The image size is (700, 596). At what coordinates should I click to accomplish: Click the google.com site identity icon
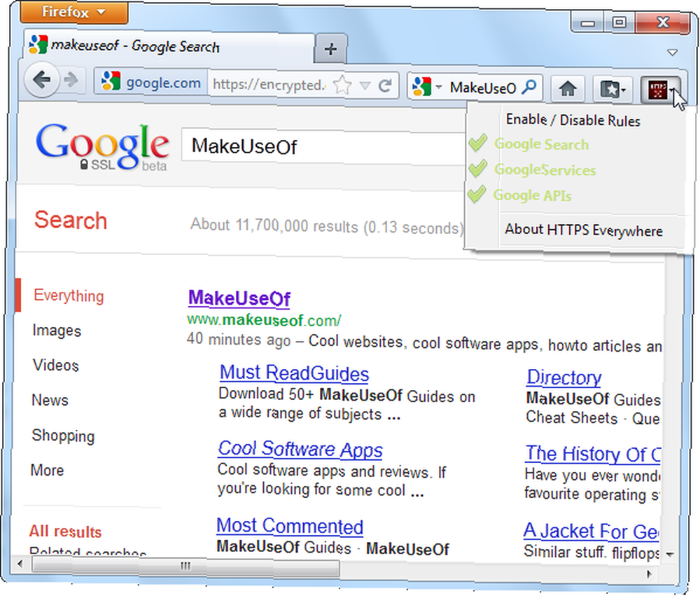tap(111, 81)
